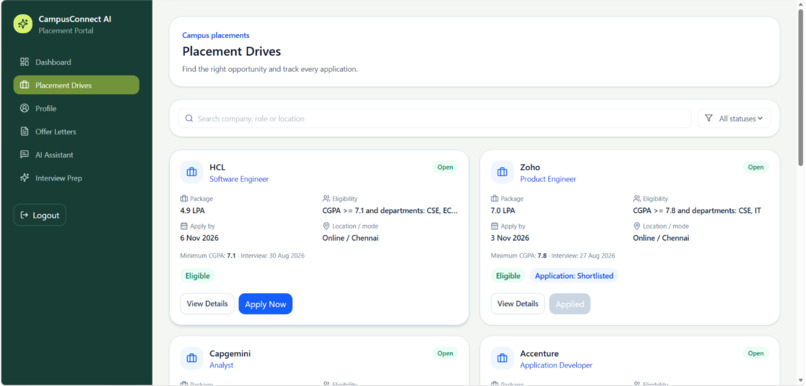Screen dimensions: 806x386
Task: View Details of the Zoho drive
Action: [x=518, y=304]
